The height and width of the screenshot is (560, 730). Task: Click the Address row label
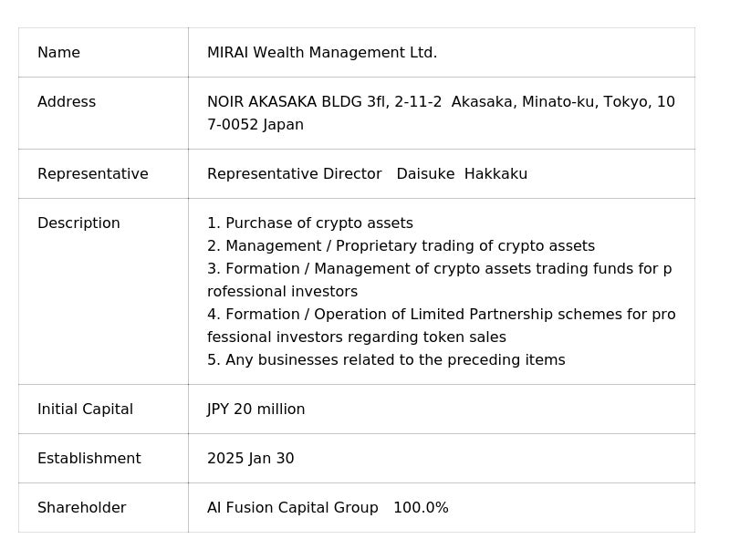click(67, 102)
